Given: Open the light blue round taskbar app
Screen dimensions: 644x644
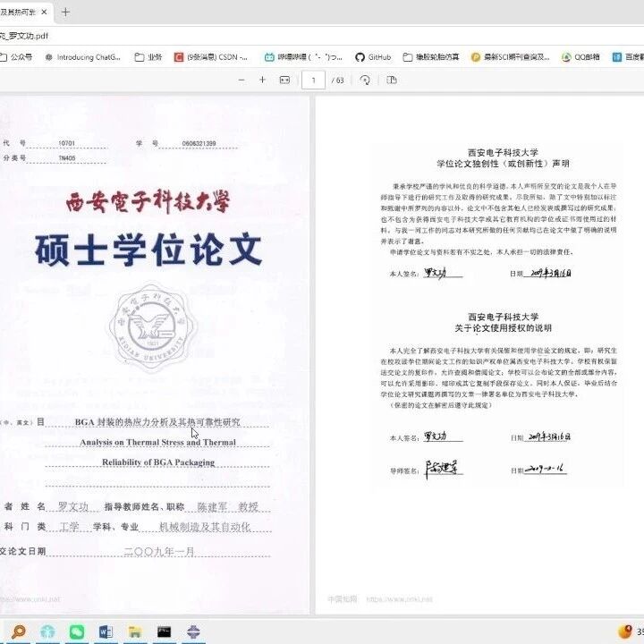Looking at the screenshot, I should [47, 631].
